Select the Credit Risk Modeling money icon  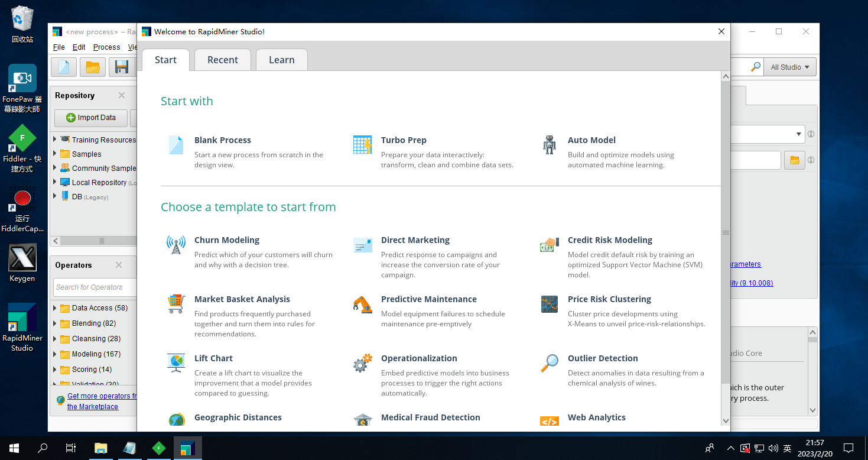(550, 245)
